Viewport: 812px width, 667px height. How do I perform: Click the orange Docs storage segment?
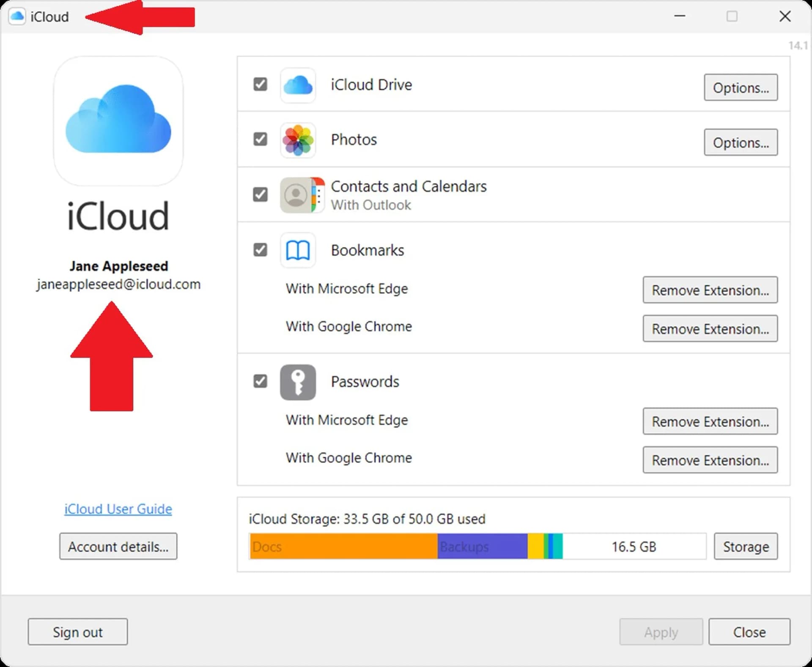tap(343, 547)
